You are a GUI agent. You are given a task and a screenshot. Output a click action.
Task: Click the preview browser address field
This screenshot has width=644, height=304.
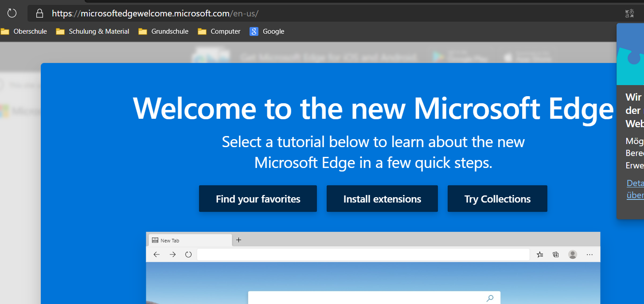tap(363, 254)
